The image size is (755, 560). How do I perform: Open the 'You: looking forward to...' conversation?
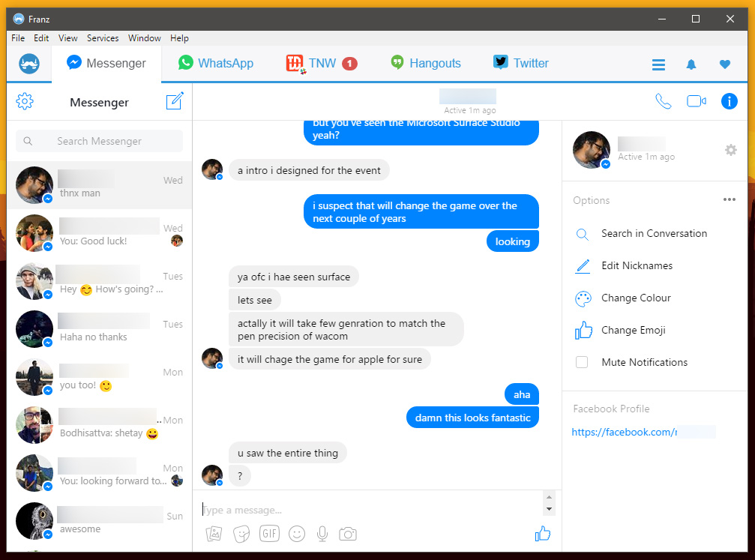[99, 473]
